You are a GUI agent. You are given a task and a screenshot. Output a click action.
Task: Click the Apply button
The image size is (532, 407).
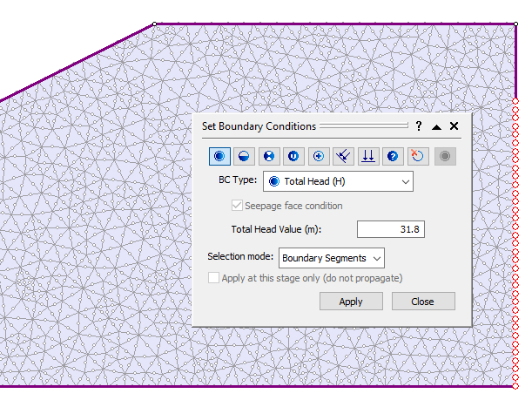pos(351,302)
